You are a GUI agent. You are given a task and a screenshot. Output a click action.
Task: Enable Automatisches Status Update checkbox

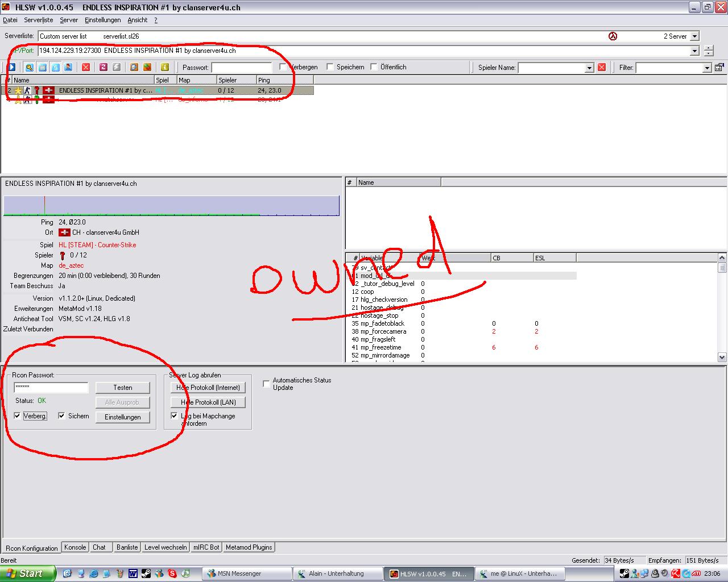coord(266,384)
